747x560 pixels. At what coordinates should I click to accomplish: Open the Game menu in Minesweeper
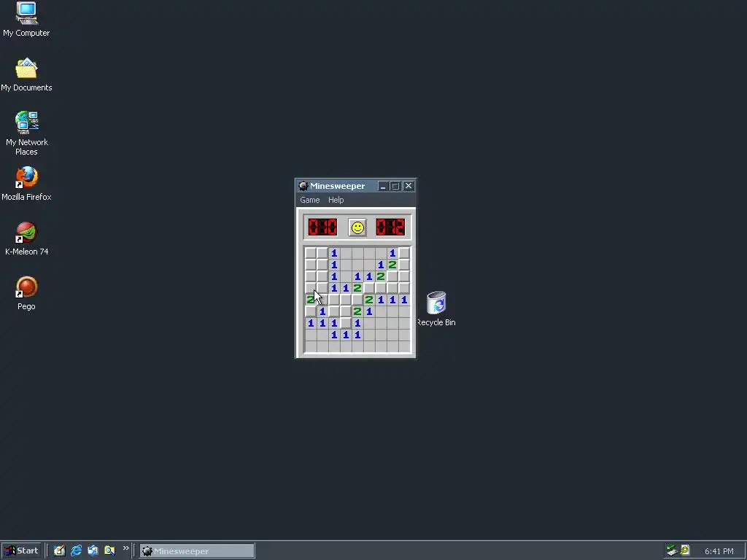309,200
